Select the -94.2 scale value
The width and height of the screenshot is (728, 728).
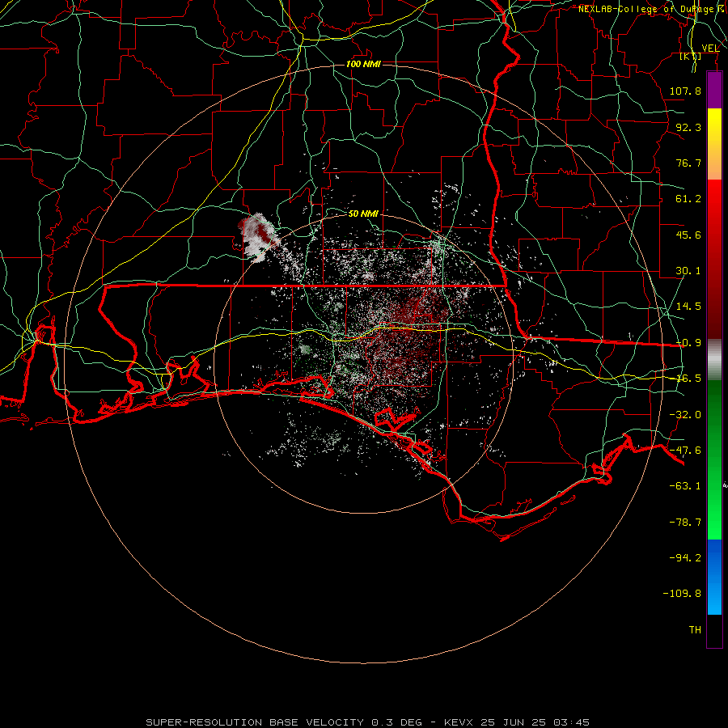click(685, 558)
